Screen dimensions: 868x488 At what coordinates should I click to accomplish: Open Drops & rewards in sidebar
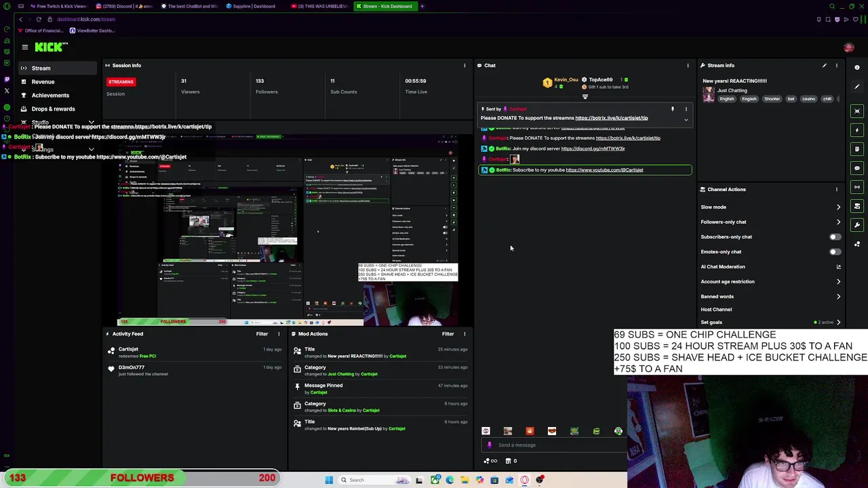tap(53, 109)
